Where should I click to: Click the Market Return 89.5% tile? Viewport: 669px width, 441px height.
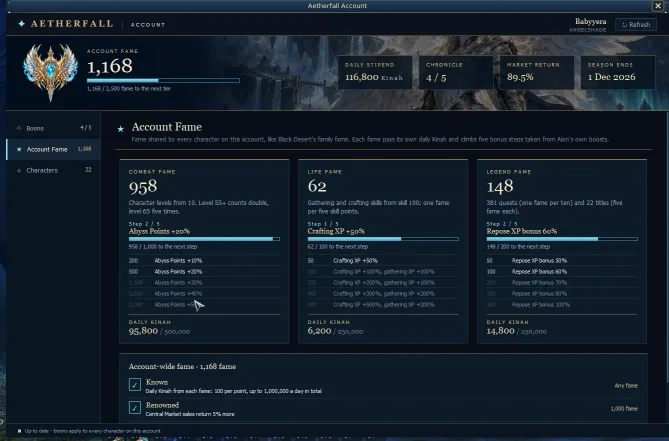point(537,72)
